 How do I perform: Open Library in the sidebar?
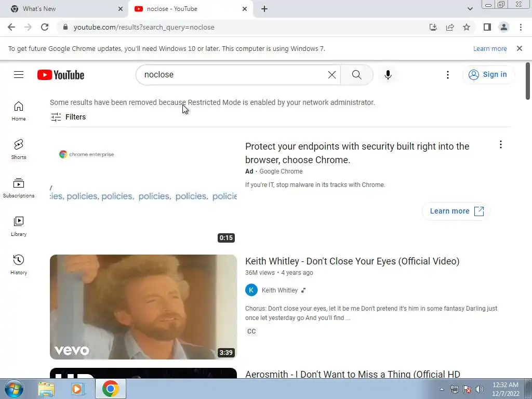[19, 227]
